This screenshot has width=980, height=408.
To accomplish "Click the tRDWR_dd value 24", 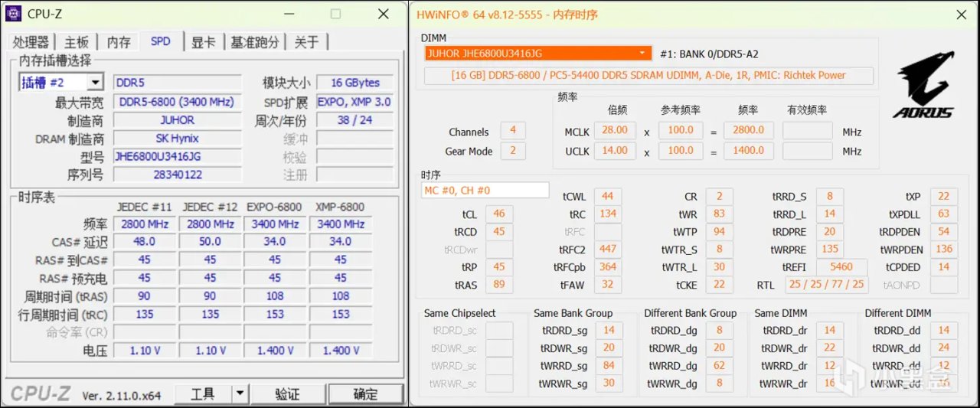I will point(943,348).
